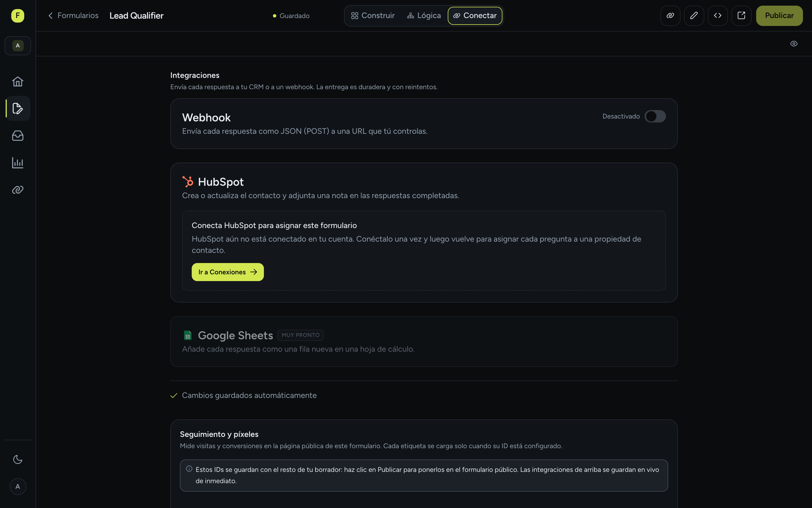Click the Integraciones section heading
The height and width of the screenshot is (508, 812).
tap(195, 75)
